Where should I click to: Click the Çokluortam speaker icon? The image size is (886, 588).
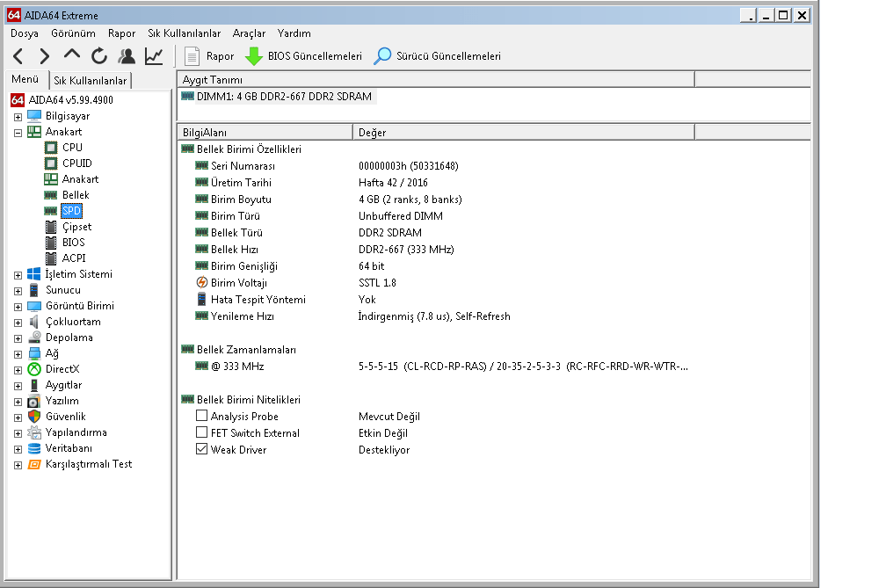point(34,322)
